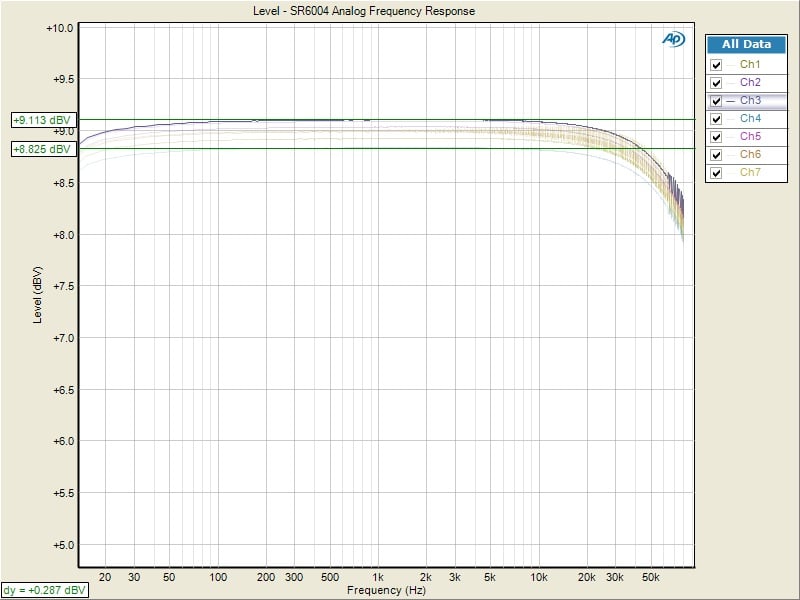Turn off the Ch7 trace checkbox
This screenshot has height=600, width=800.
[716, 173]
